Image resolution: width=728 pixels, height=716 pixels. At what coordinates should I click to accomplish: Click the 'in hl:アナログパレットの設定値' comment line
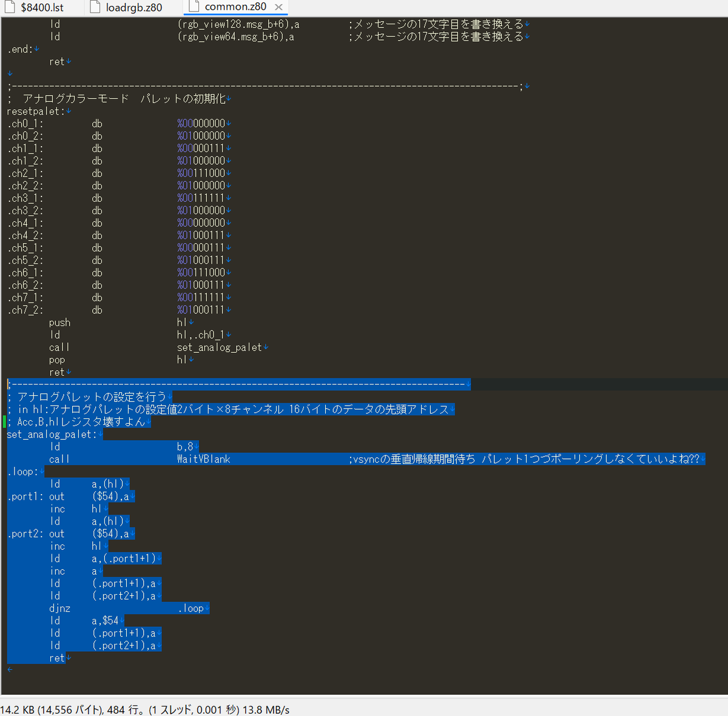coord(228,409)
